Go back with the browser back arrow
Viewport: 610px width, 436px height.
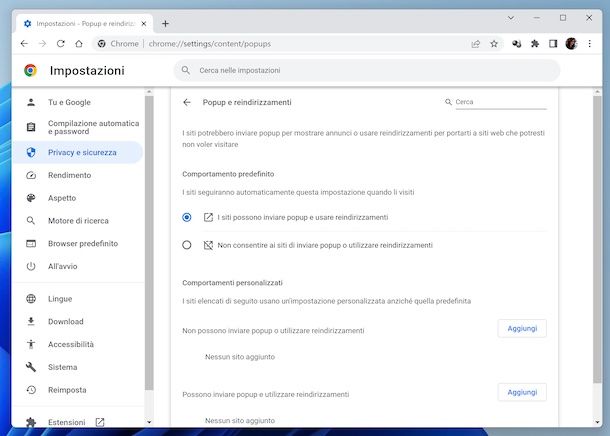(24, 44)
